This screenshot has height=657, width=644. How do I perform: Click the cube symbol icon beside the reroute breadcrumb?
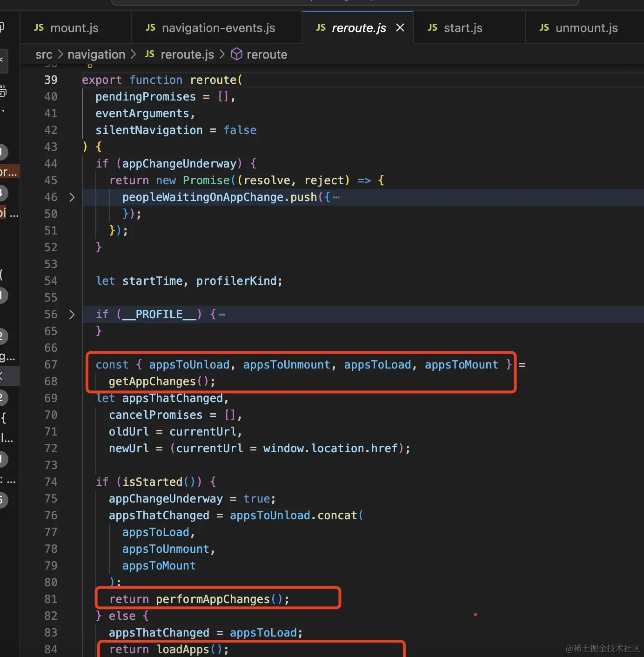pos(236,54)
